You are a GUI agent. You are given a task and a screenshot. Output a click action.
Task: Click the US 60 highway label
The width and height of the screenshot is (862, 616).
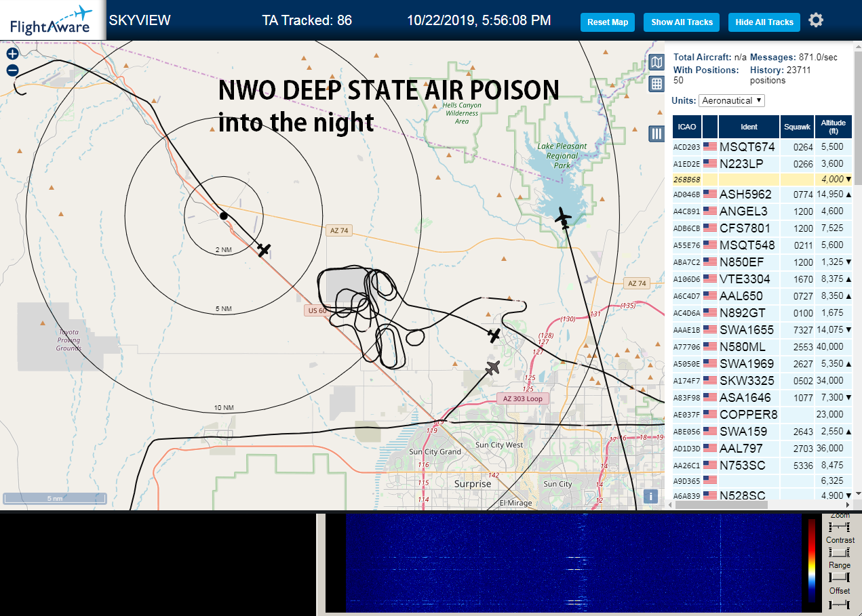point(318,310)
